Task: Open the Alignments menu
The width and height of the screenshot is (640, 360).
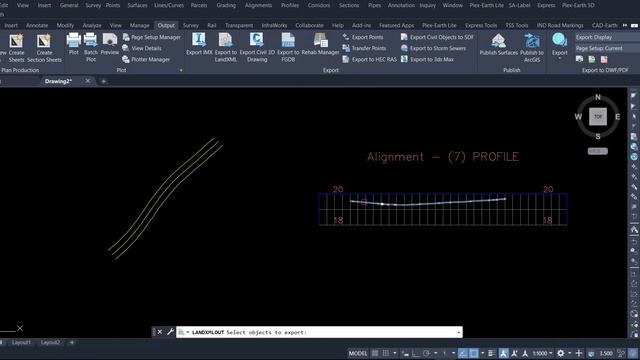Action: click(258, 5)
